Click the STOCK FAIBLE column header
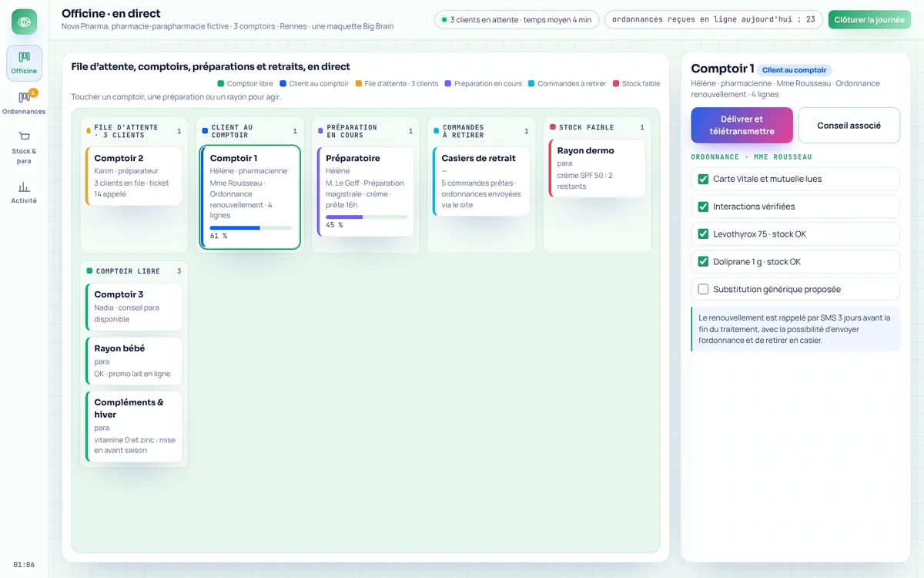The width and height of the screenshot is (924, 578). click(598, 127)
